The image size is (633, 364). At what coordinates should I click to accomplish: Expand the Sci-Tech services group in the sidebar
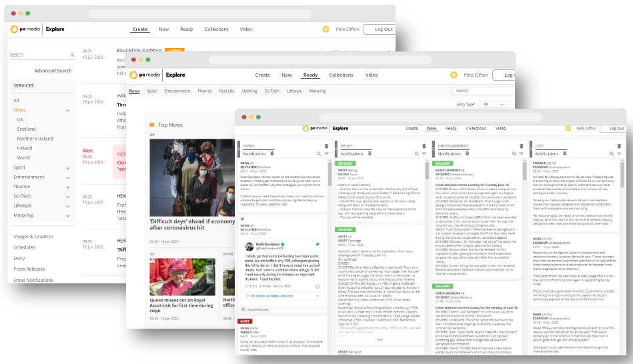[x=68, y=197]
